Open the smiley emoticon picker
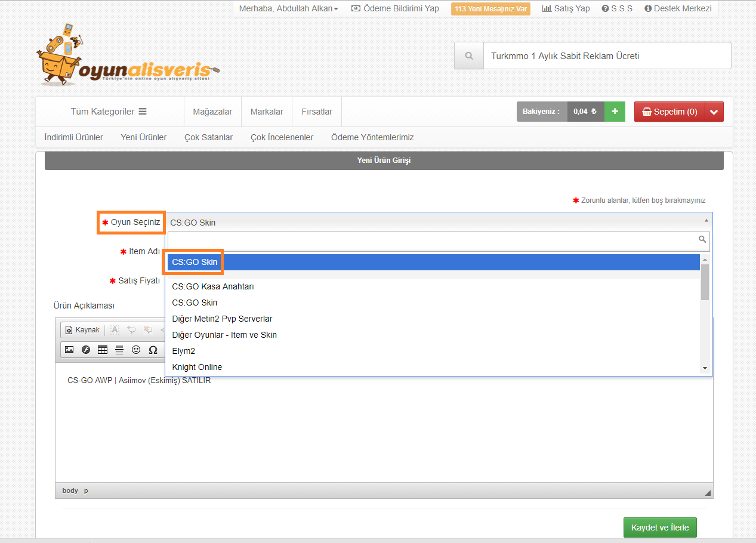The width and height of the screenshot is (756, 543). [x=136, y=350]
